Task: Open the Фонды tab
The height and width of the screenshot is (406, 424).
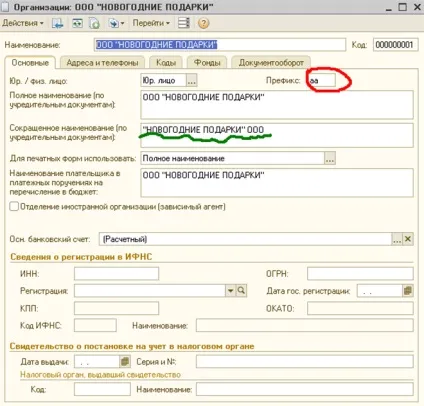Action: (x=207, y=63)
